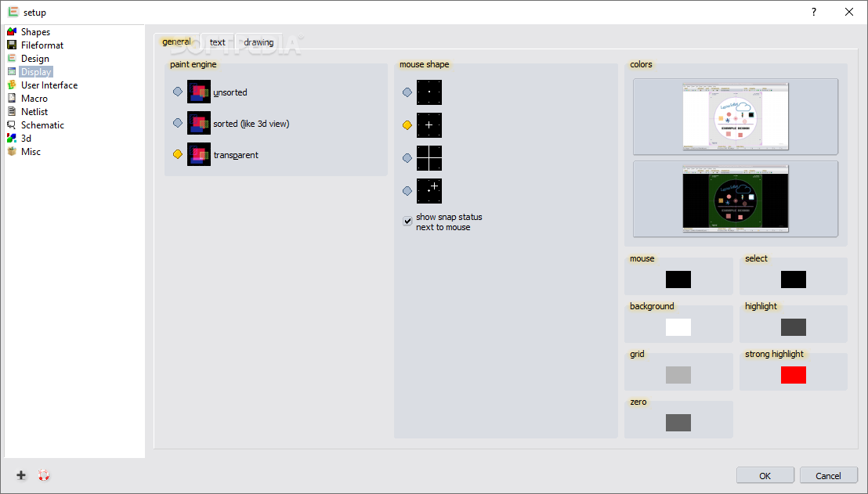Click the setup window title icon

pyautogui.click(x=13, y=12)
